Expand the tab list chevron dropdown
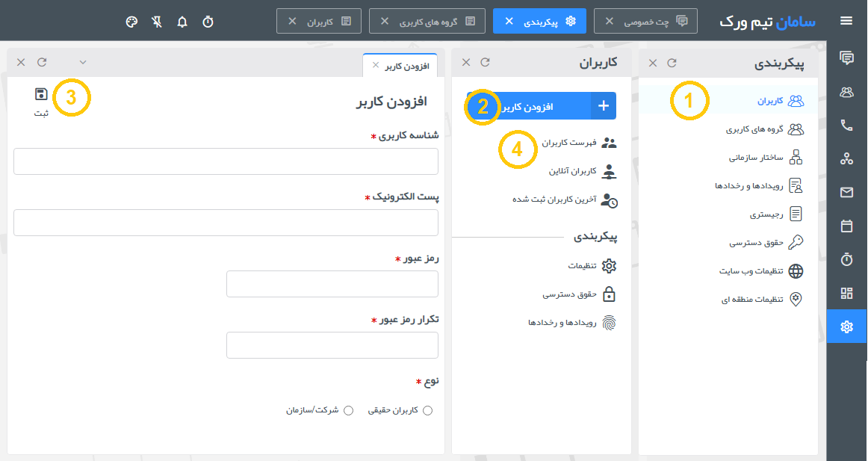The height and width of the screenshot is (461, 868). tap(82, 62)
